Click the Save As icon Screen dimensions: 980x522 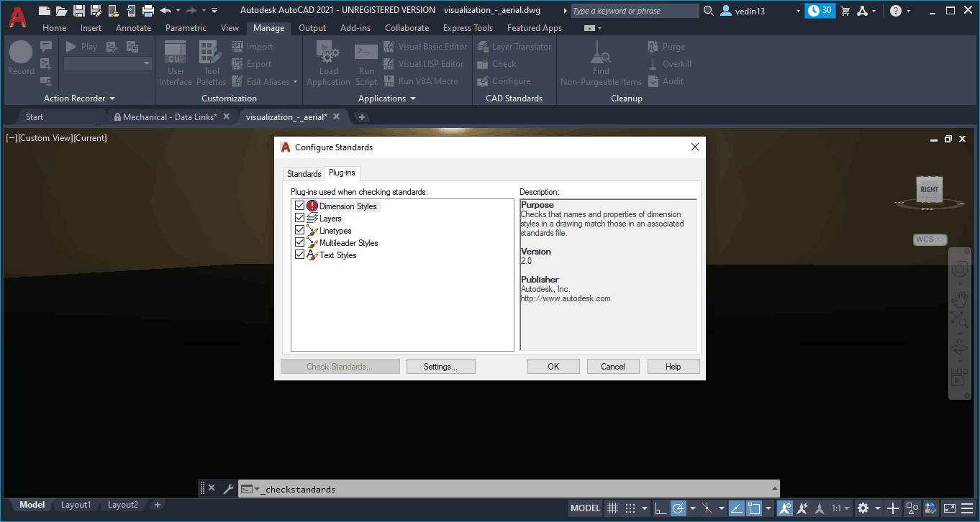pos(96,10)
